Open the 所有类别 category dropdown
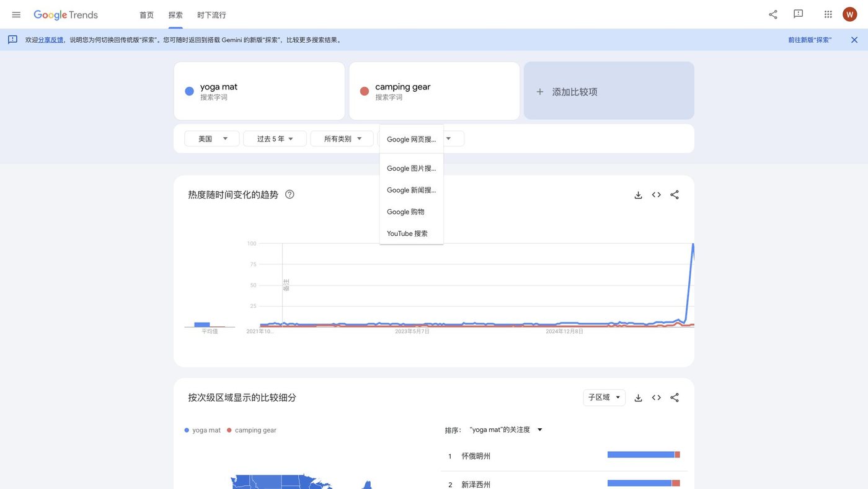The width and height of the screenshot is (868, 489). 342,139
